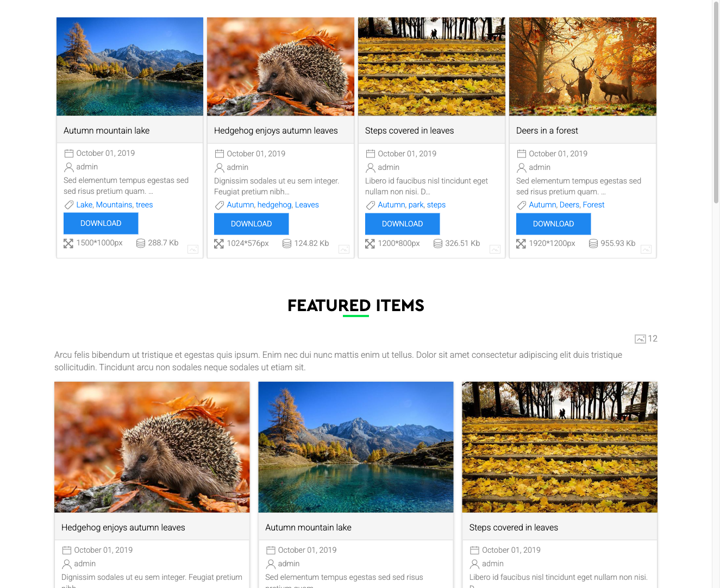The width and height of the screenshot is (720, 588).
Task: Click the image-type icon on Steps covered in leaves card
Action: coord(494,249)
